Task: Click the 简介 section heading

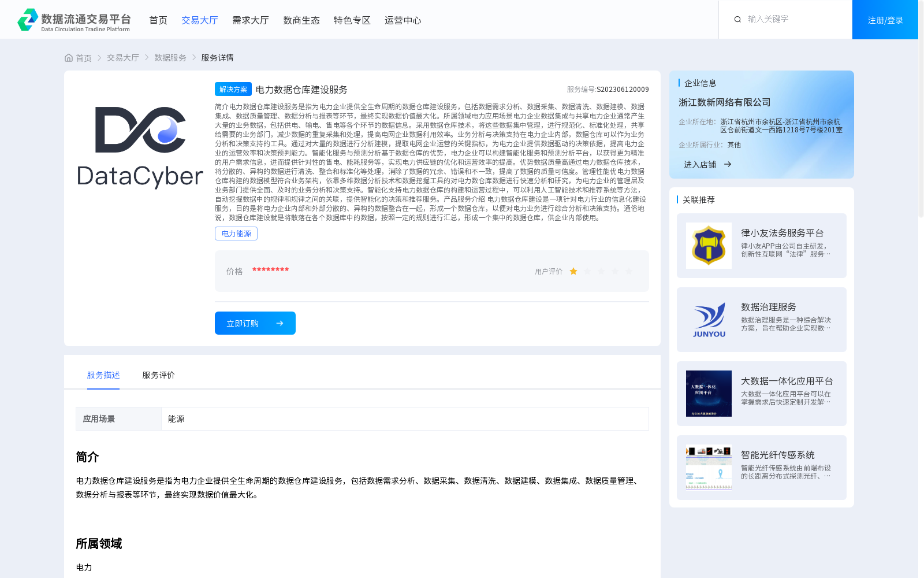Action: [x=87, y=457]
